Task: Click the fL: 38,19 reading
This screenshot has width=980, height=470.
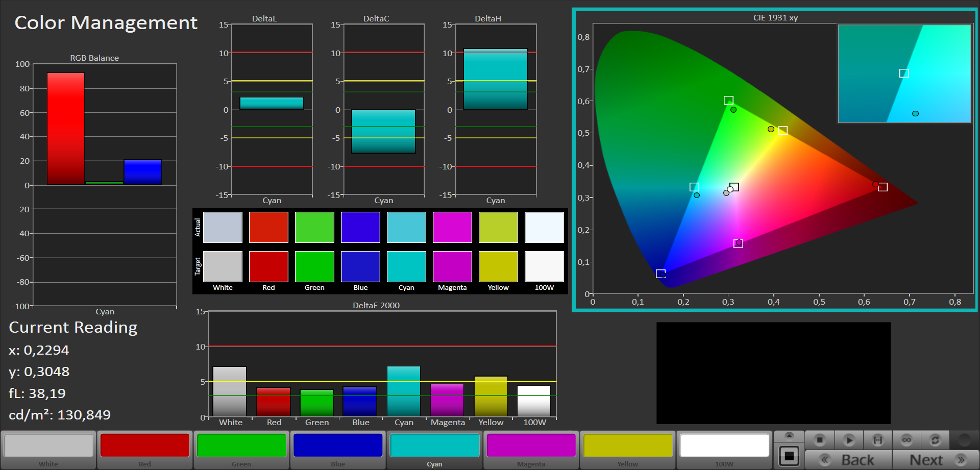Action: click(x=37, y=393)
